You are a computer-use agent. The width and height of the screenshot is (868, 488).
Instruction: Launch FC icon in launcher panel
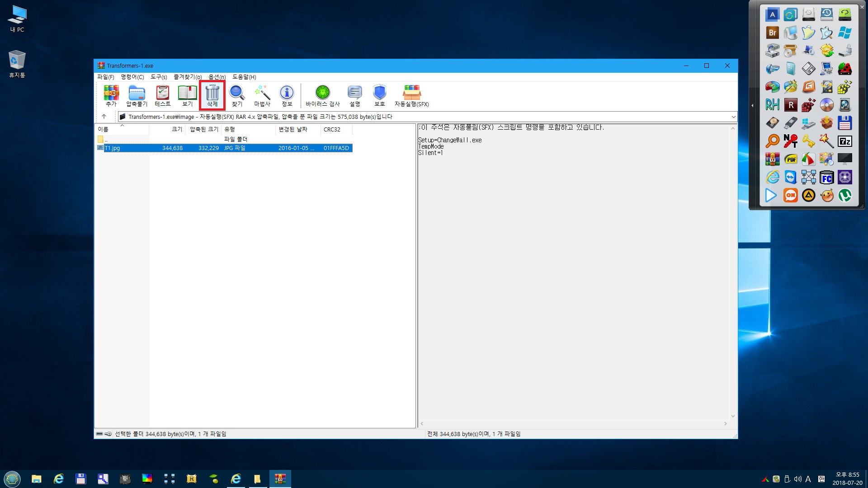pyautogui.click(x=826, y=177)
